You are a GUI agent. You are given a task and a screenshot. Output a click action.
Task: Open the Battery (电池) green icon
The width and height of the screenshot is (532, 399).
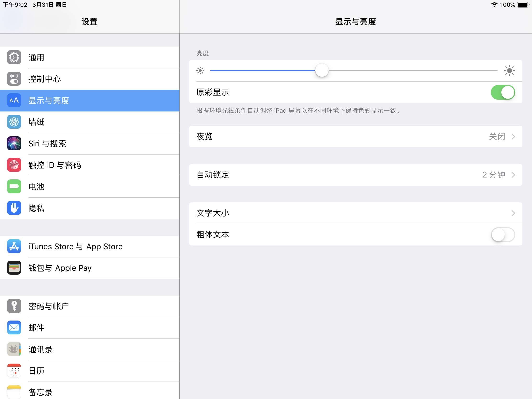(14, 186)
